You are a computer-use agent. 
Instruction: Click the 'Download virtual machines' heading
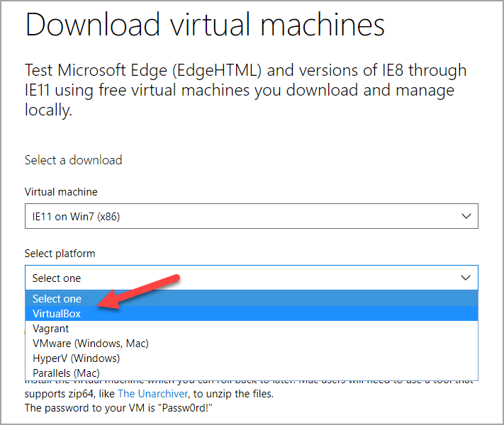[x=205, y=25]
